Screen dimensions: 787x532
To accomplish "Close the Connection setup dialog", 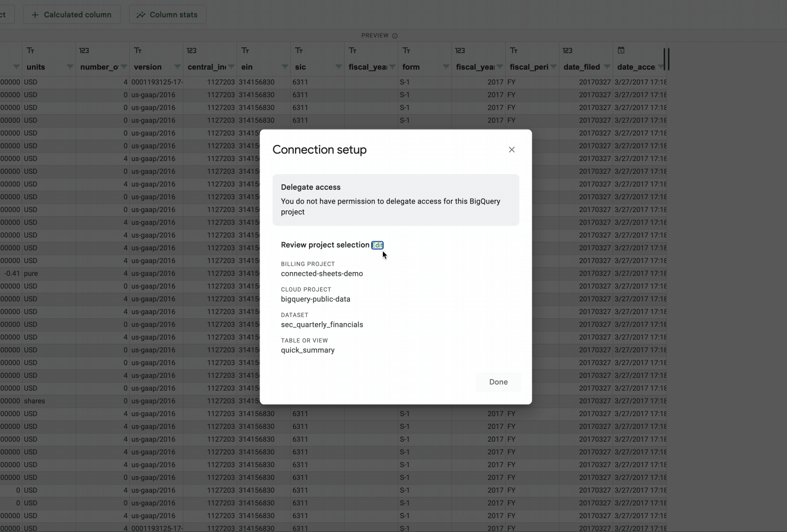I will [512, 150].
